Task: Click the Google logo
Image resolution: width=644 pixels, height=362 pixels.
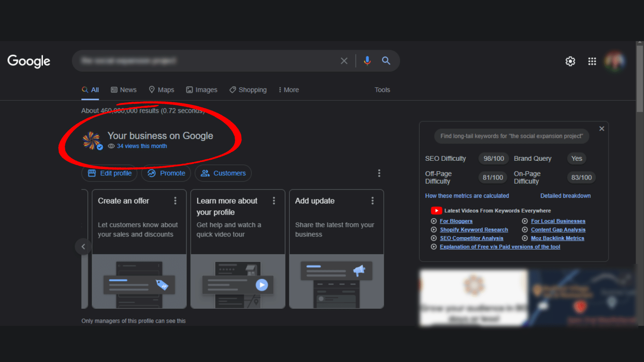Action: 29,61
